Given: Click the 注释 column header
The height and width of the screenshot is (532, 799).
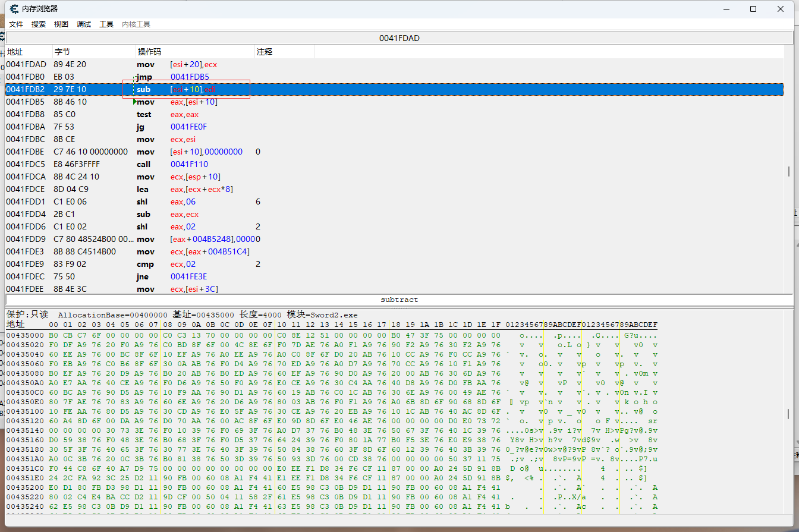Looking at the screenshot, I should [284, 52].
